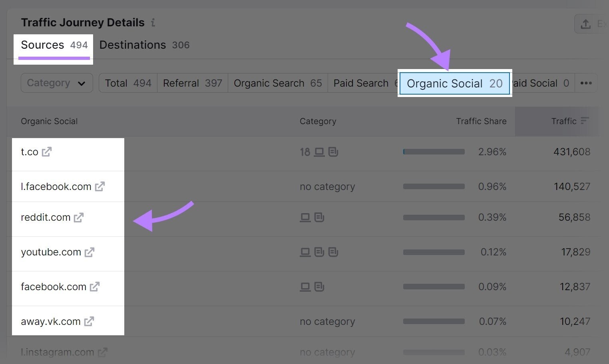The image size is (609, 364).
Task: Switch to the Destinations tab
Action: 144,45
